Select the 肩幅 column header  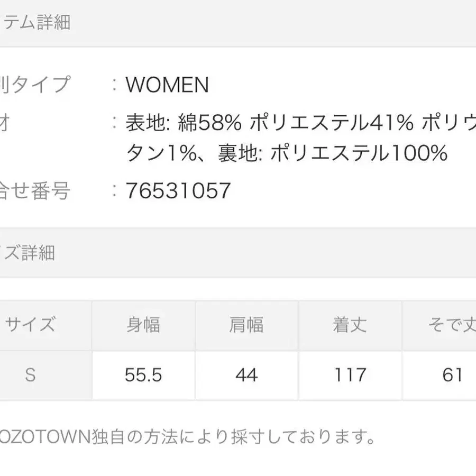tap(246, 325)
